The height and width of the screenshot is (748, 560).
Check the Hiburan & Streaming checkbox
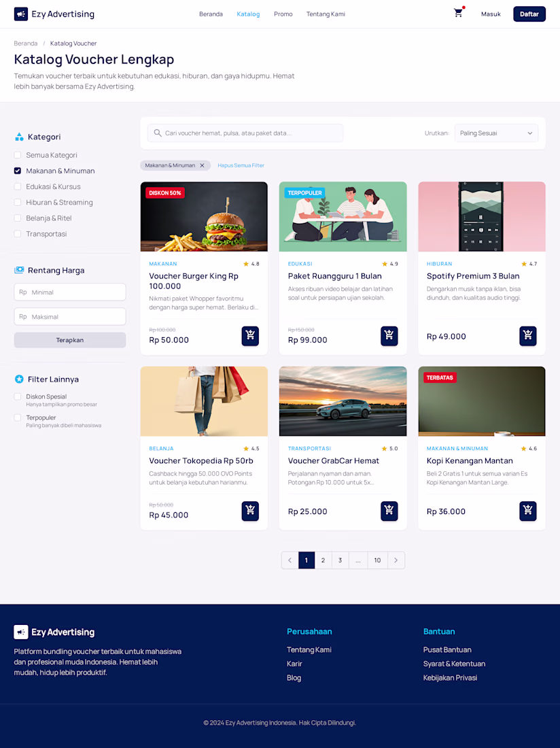tap(18, 202)
